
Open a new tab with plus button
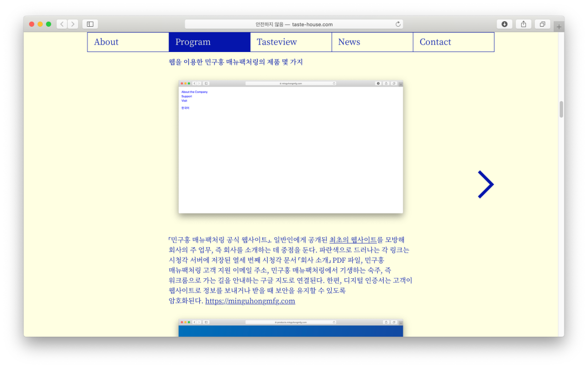tap(559, 27)
